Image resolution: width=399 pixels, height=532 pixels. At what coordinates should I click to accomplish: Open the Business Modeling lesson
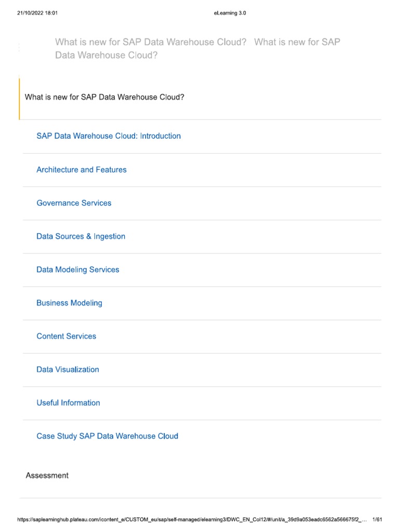click(x=69, y=303)
